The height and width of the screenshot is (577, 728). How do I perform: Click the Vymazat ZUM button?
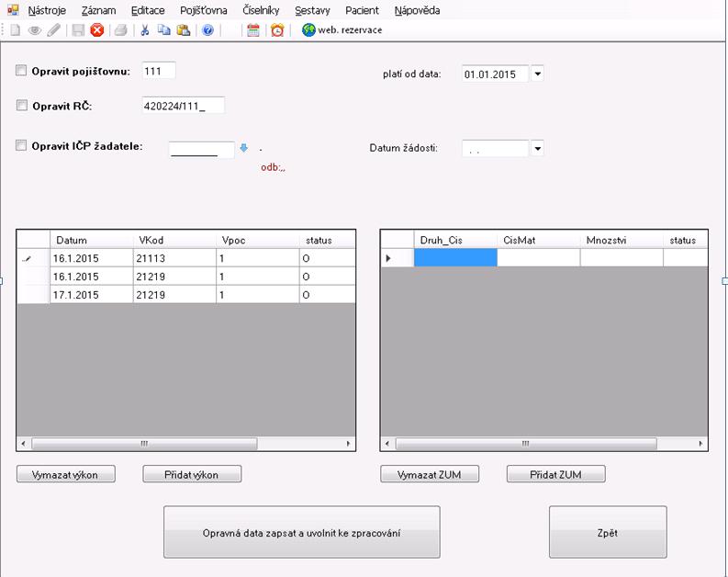(x=430, y=474)
